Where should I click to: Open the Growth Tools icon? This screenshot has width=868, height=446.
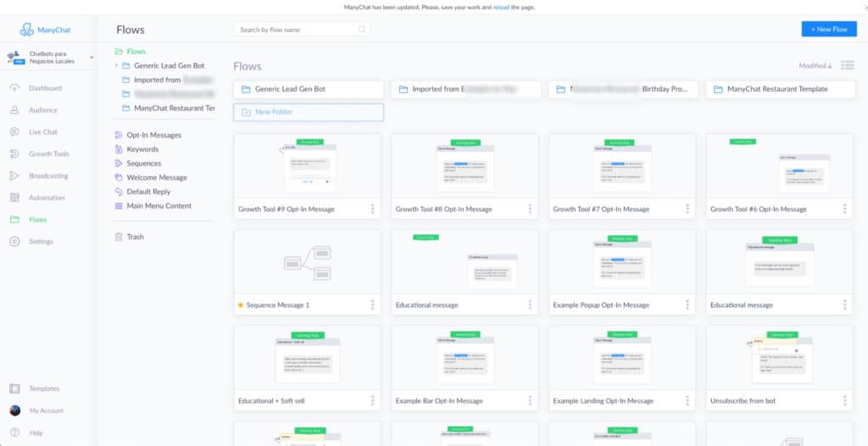[15, 154]
